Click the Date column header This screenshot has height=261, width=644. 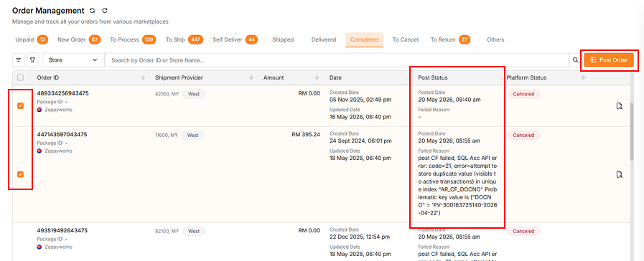335,77
